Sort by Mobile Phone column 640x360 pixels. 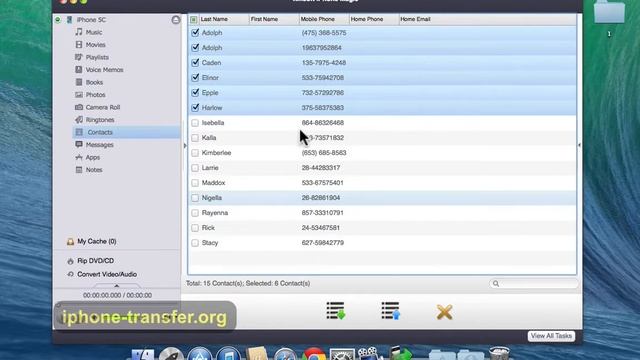click(324, 19)
